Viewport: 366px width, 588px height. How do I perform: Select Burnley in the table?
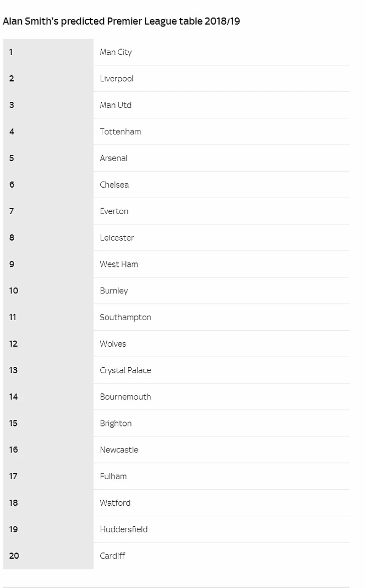click(114, 291)
